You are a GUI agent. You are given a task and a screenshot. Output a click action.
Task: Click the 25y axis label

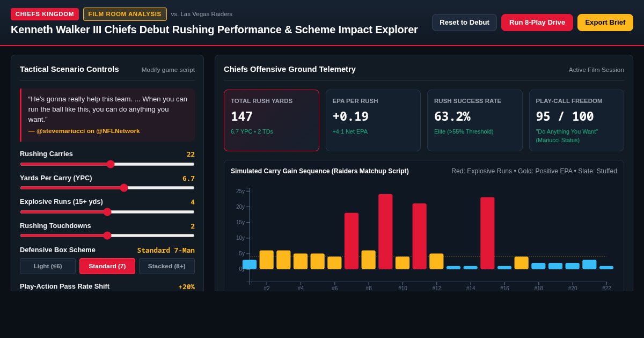point(240,191)
